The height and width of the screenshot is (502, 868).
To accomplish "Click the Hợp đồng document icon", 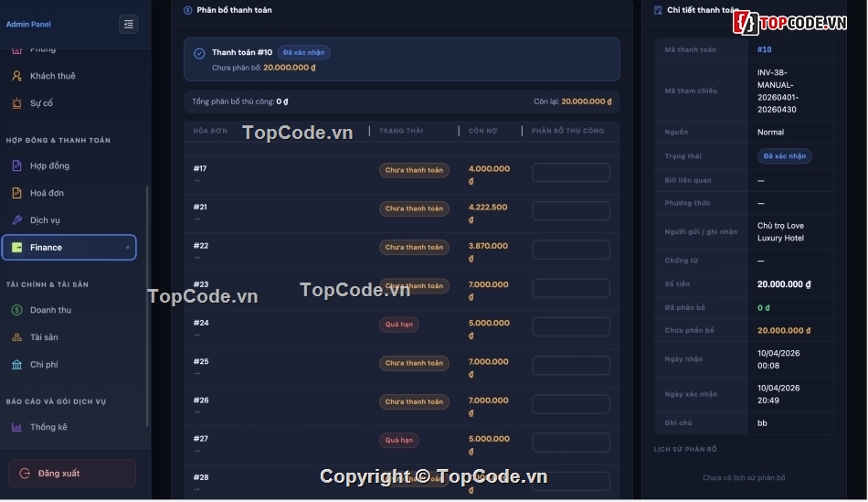I will tap(16, 166).
